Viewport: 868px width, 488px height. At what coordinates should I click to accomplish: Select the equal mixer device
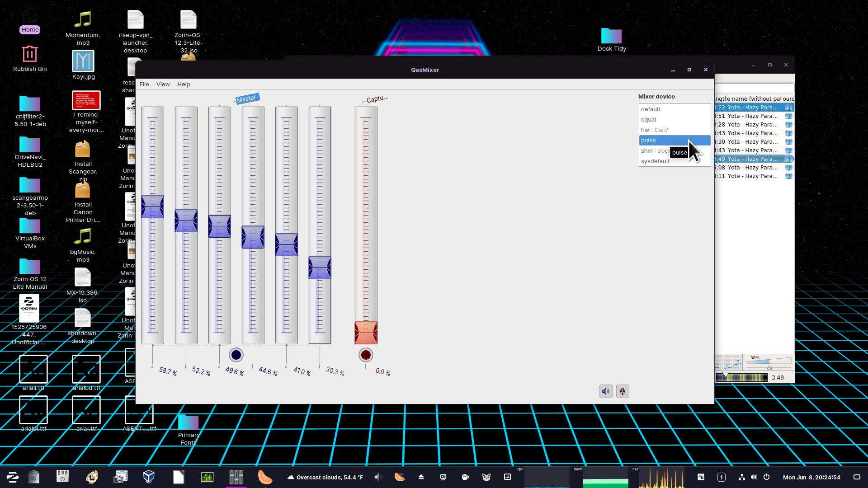pyautogui.click(x=648, y=120)
